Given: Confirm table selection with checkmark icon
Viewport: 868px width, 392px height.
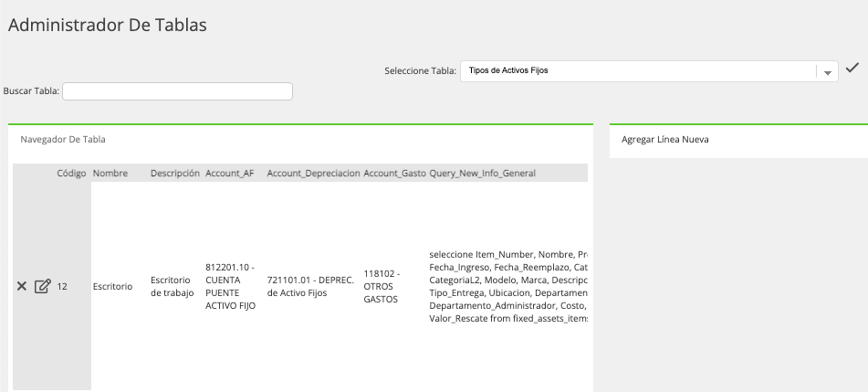Looking at the screenshot, I should click(x=852, y=68).
